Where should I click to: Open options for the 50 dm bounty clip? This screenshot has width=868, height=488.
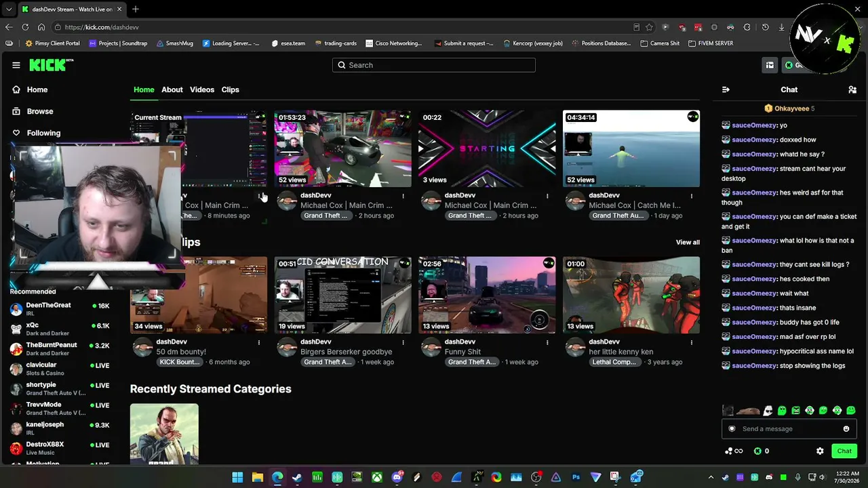tap(258, 342)
